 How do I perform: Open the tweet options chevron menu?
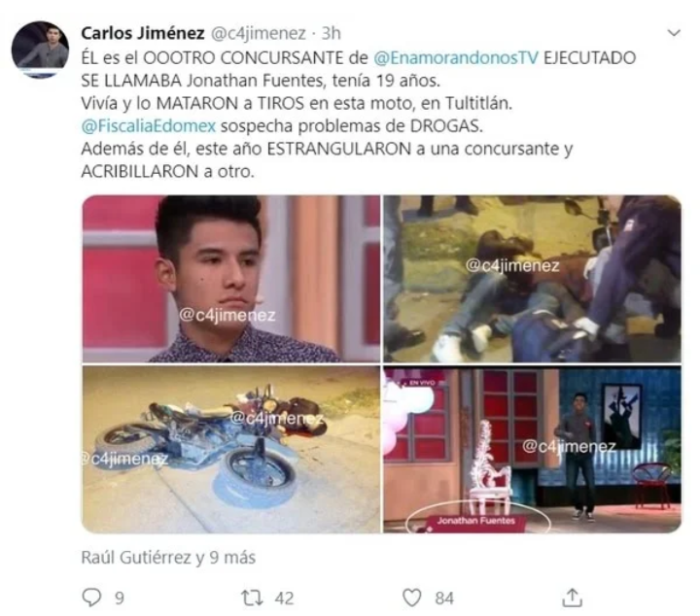point(674,33)
